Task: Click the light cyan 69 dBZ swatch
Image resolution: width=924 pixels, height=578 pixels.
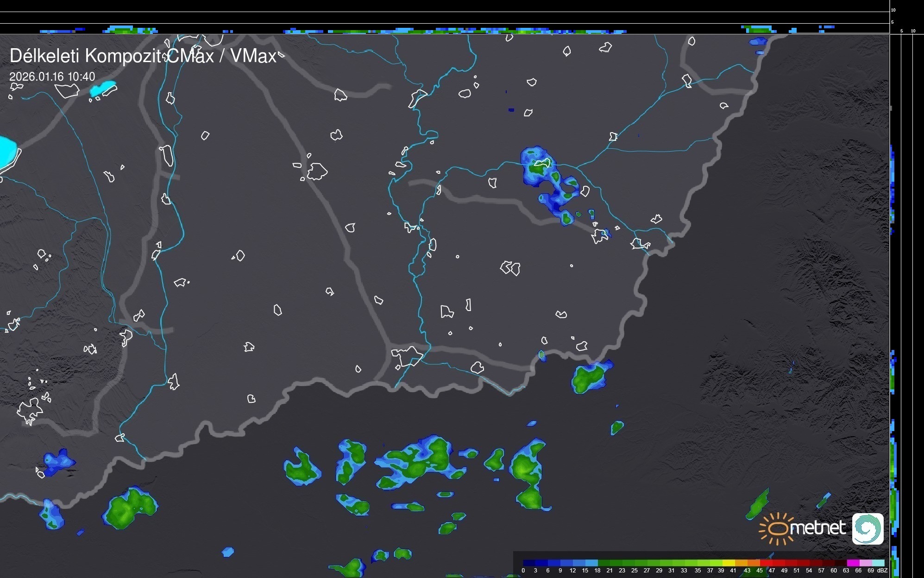Action: click(878, 563)
